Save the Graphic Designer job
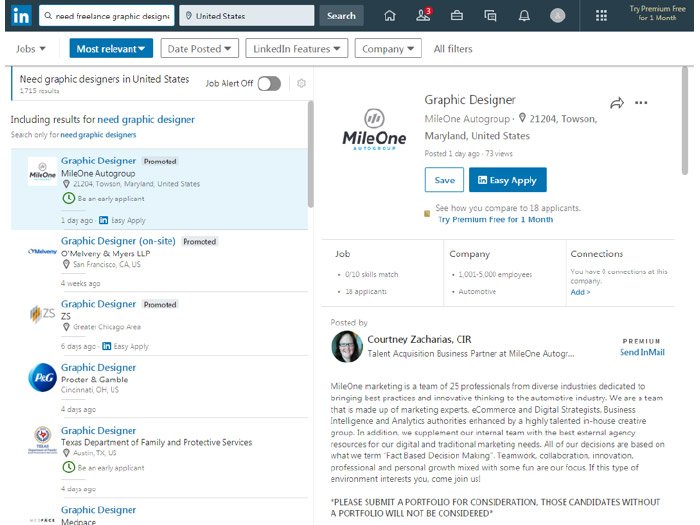This screenshot has height=525, width=700. 444,180
